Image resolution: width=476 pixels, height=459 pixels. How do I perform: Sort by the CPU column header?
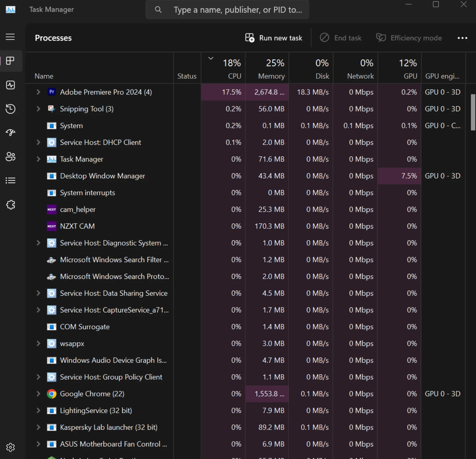[223, 68]
